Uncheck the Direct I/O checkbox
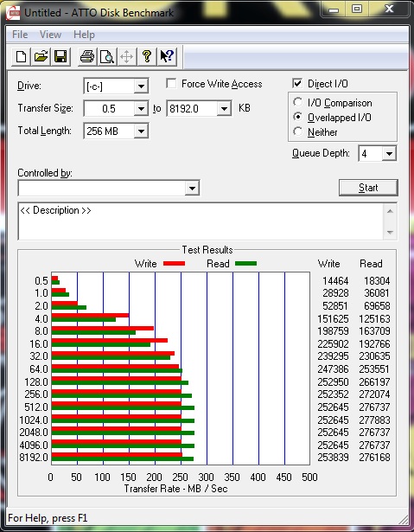This screenshot has width=414, height=532. tap(297, 83)
